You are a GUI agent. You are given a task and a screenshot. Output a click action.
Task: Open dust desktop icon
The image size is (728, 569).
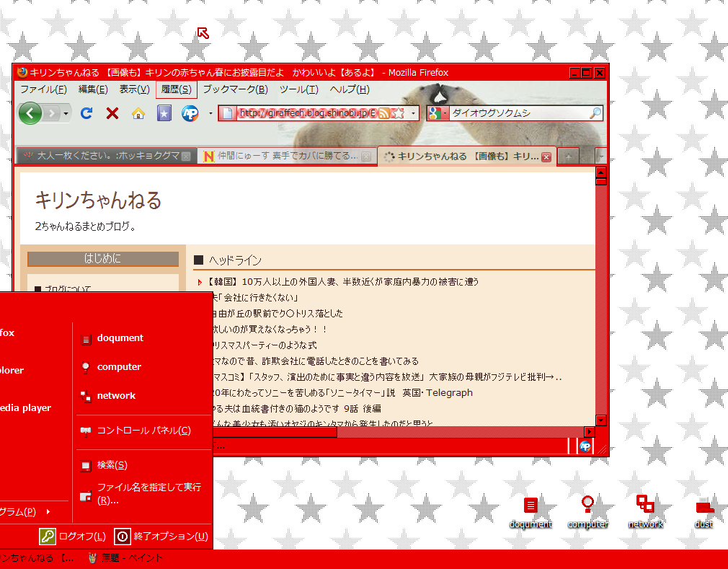point(704,512)
